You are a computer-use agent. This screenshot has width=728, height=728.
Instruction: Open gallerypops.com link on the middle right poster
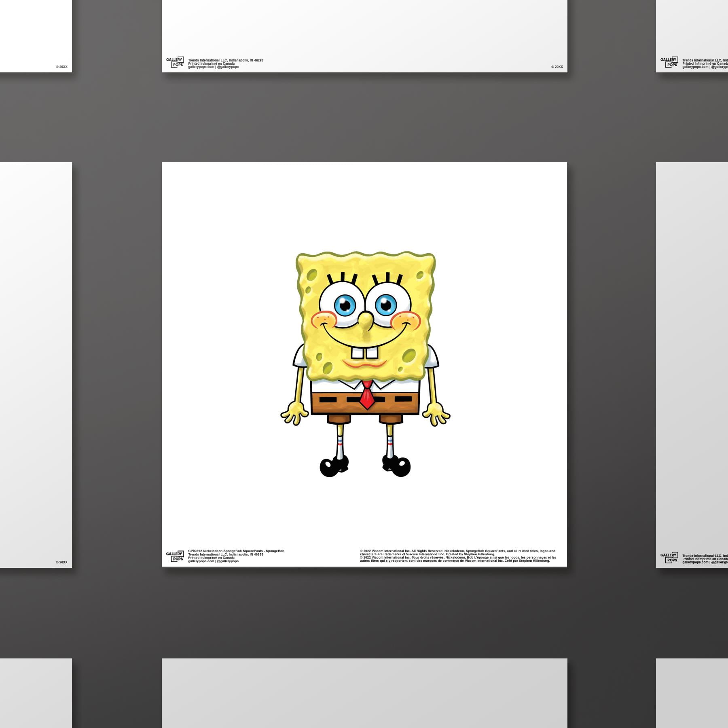(x=695, y=562)
